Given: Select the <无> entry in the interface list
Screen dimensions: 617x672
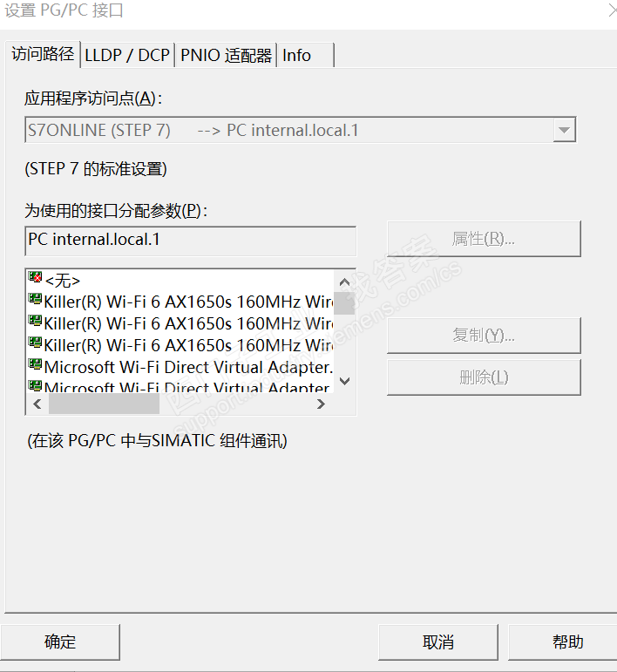Looking at the screenshot, I should tap(63, 281).
